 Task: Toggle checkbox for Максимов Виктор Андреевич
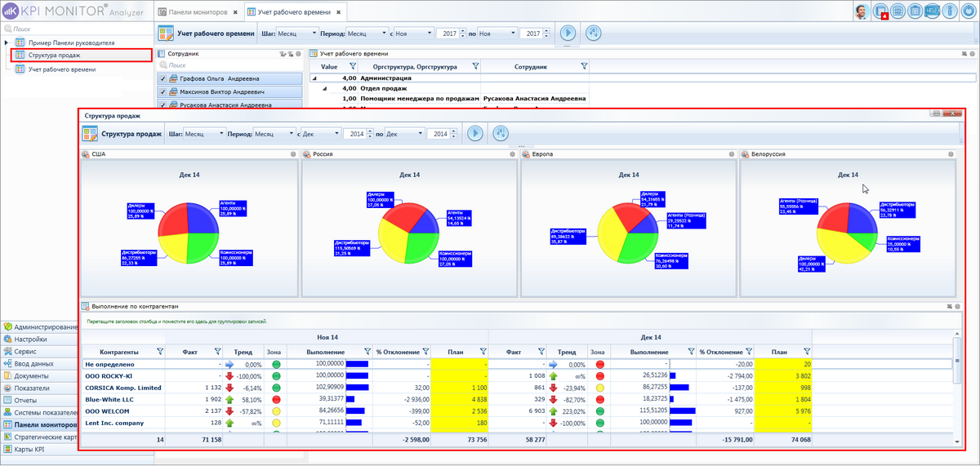[x=164, y=92]
